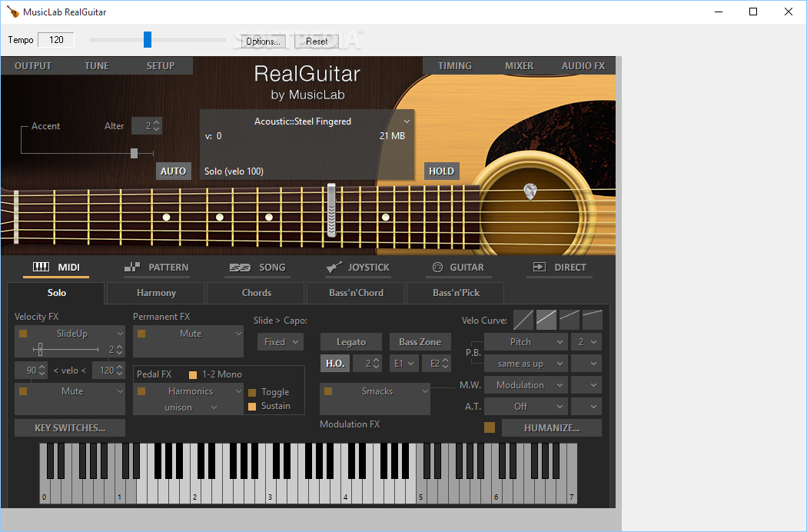Screen dimensions: 807x532
Task: Open the AUDIO FX panel
Action: click(x=583, y=66)
